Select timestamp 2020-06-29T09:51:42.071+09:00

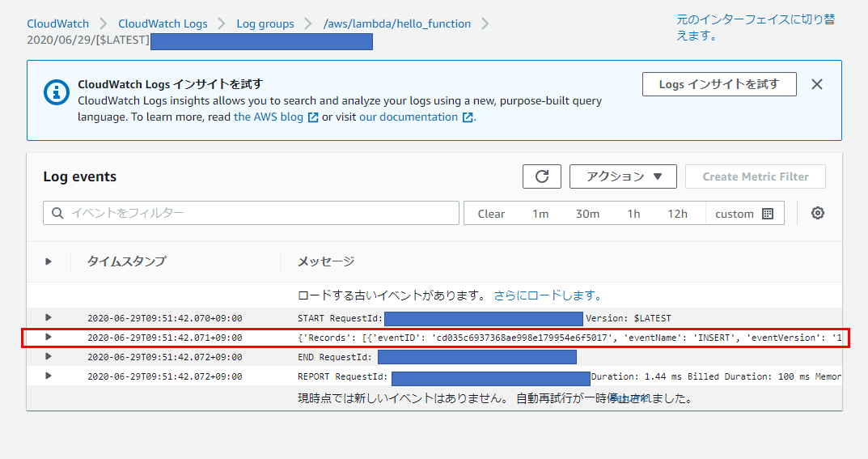(165, 338)
